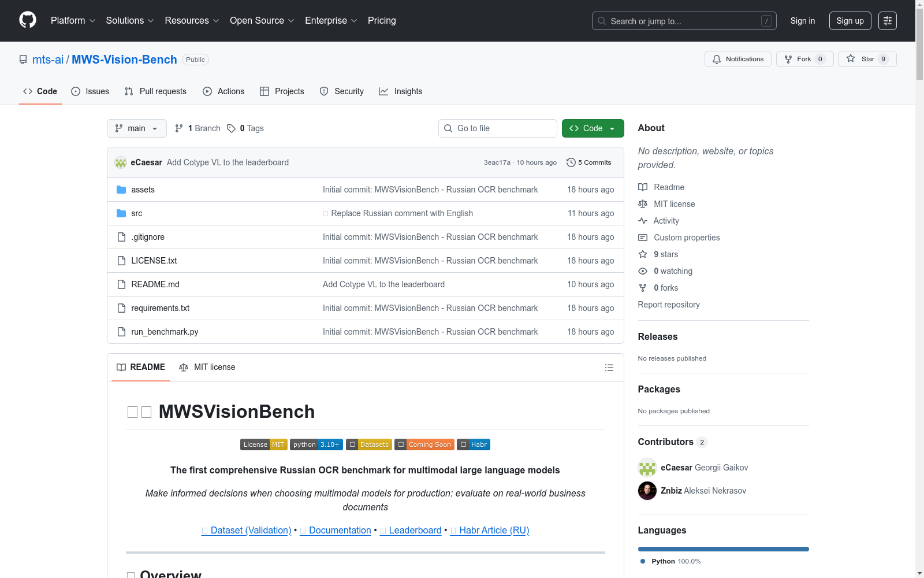Click the src folder icon
The height and width of the screenshot is (578, 924).
(x=121, y=213)
